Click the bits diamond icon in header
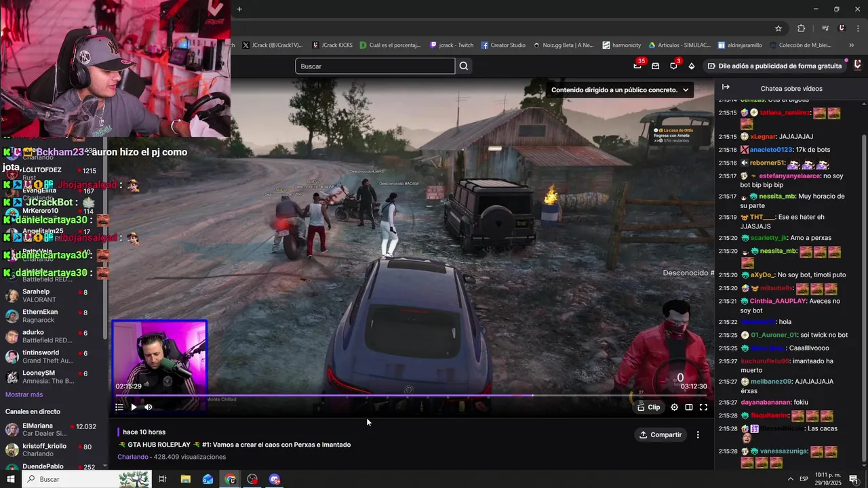 click(x=691, y=66)
